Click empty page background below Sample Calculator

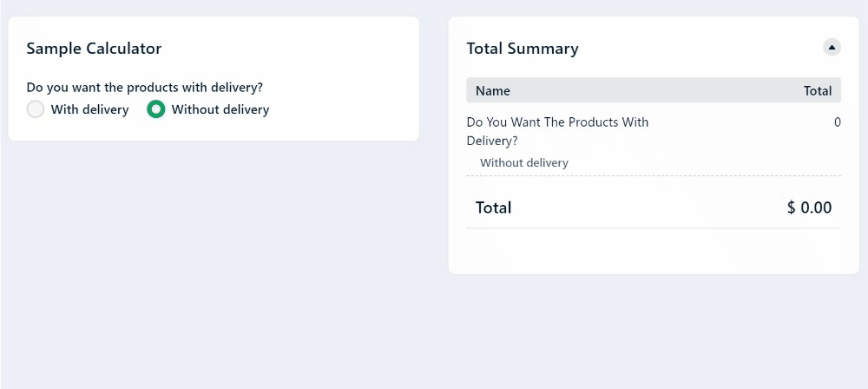point(214,260)
